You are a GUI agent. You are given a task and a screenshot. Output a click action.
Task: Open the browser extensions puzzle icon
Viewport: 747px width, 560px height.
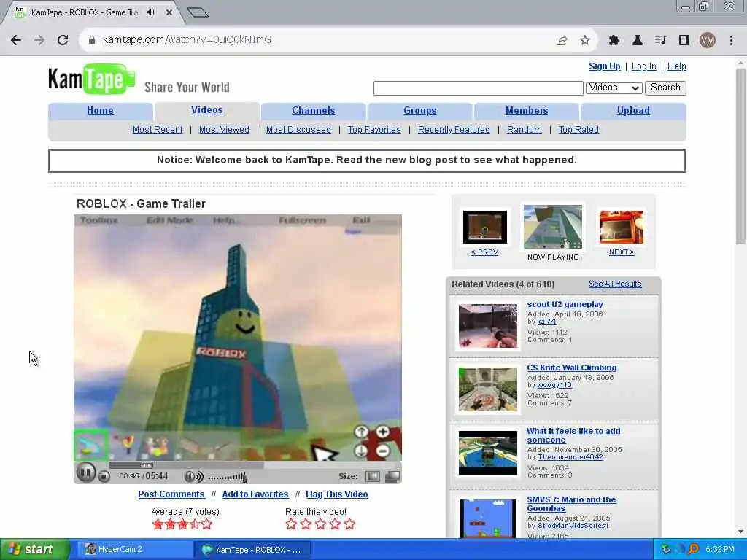[614, 41]
